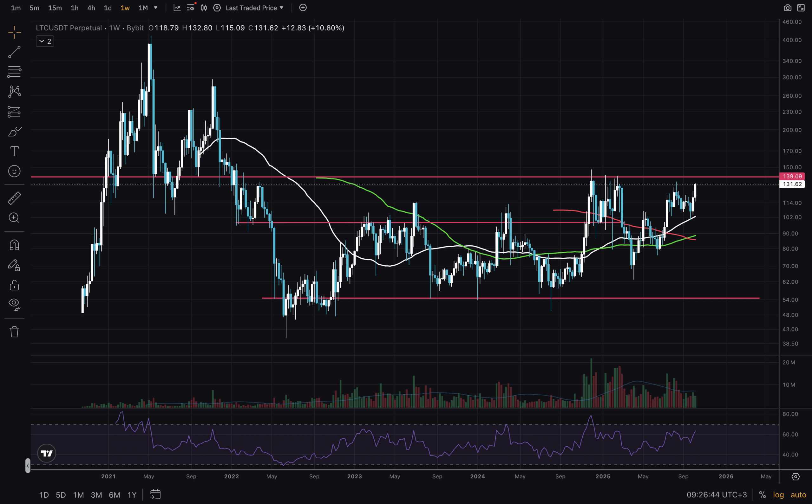Activate the zoom in tool
This screenshot has height=504, width=812.
14,218
